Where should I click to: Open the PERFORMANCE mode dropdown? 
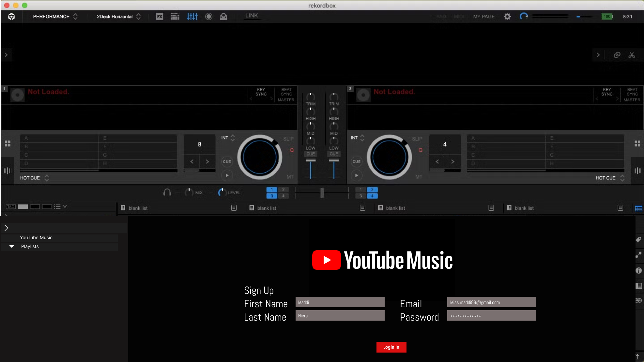click(x=55, y=17)
